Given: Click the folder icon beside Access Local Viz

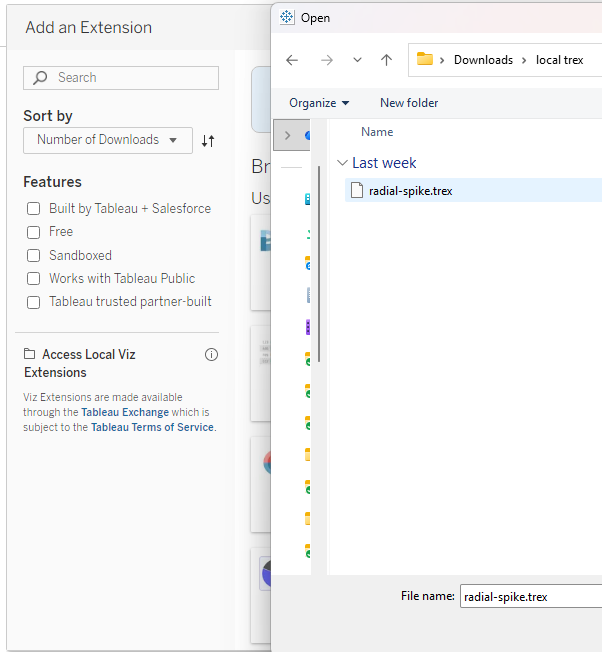Looking at the screenshot, I should coord(29,354).
